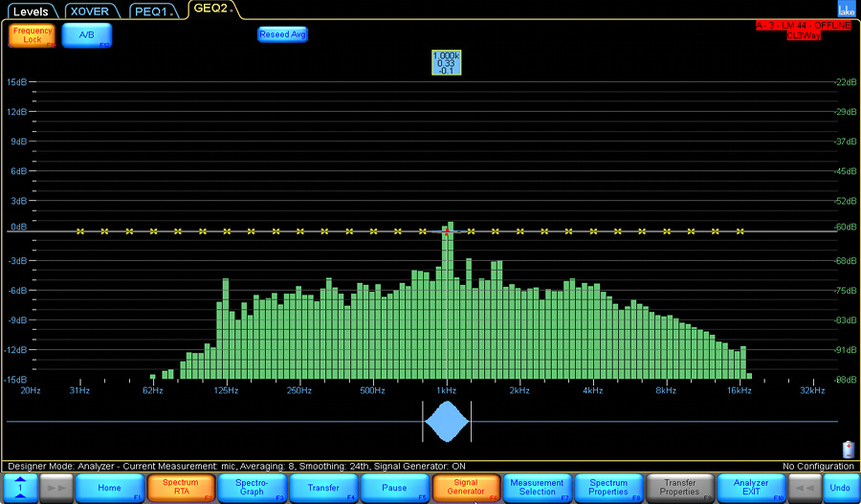Click the 1.000k filter value readout box
Screen dimensions: 861x504
447,62
